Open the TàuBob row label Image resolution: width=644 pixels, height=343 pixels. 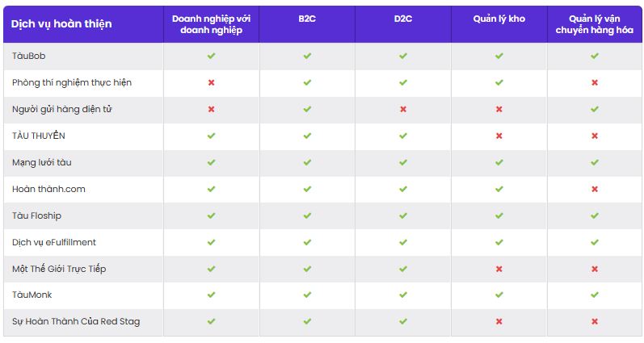pyautogui.click(x=29, y=56)
